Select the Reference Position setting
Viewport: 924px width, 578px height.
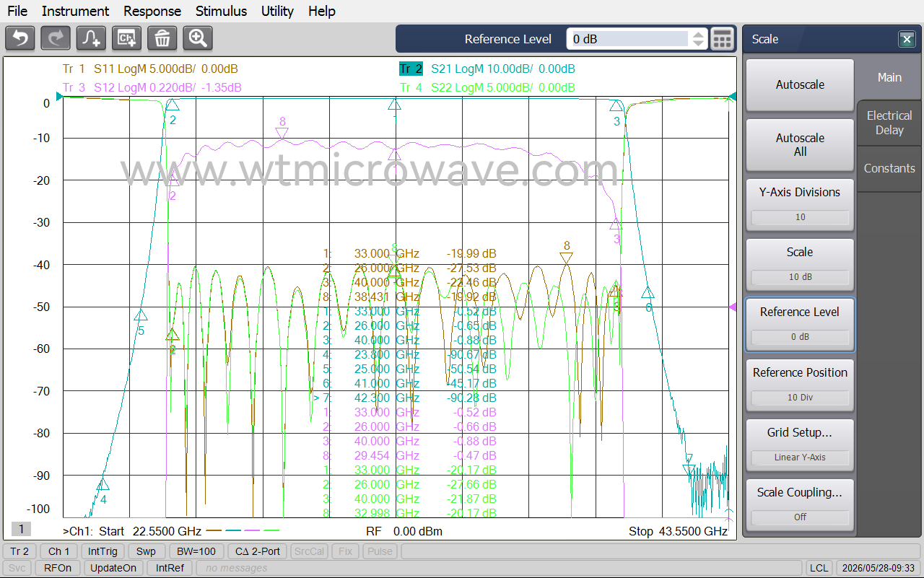pos(800,384)
